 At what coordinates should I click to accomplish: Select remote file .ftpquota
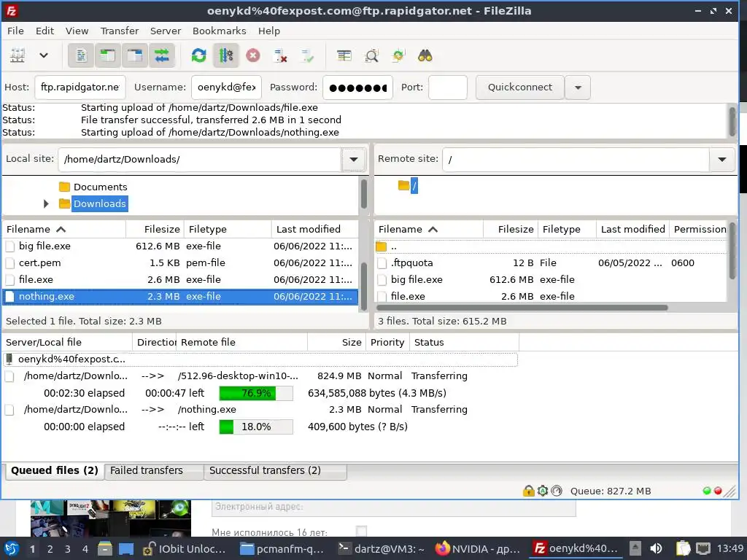(x=551, y=262)
